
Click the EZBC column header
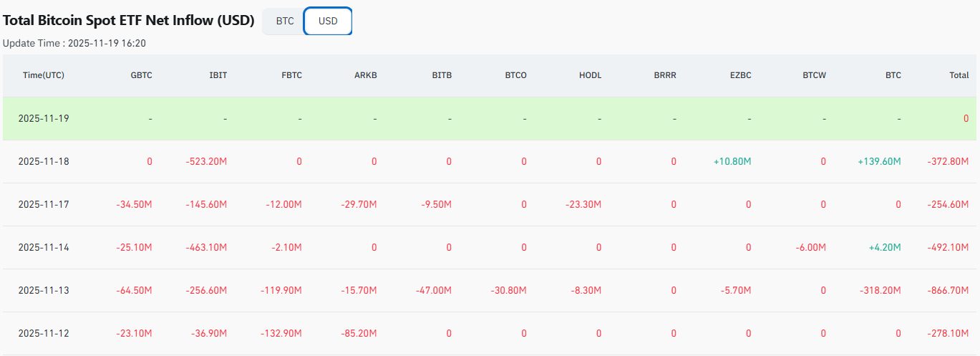tap(740, 75)
